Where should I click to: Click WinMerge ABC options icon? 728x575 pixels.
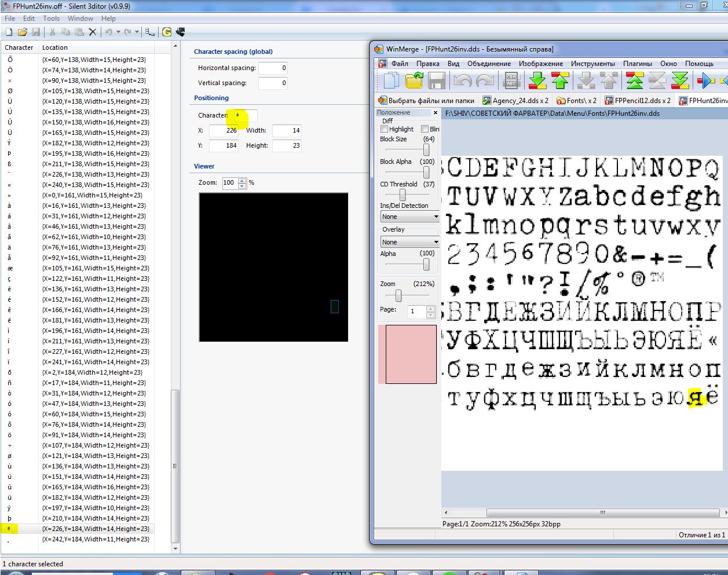coord(511,81)
